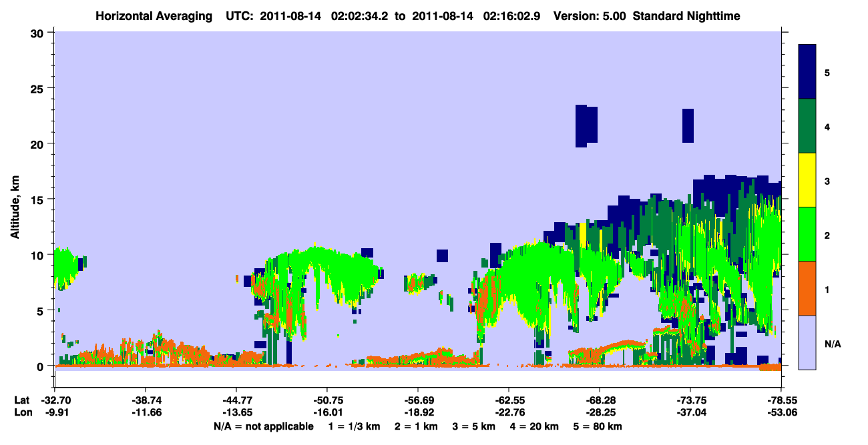Click the orange level 1 legend swatch
Viewport: 868px width, 445px height.
click(x=807, y=288)
